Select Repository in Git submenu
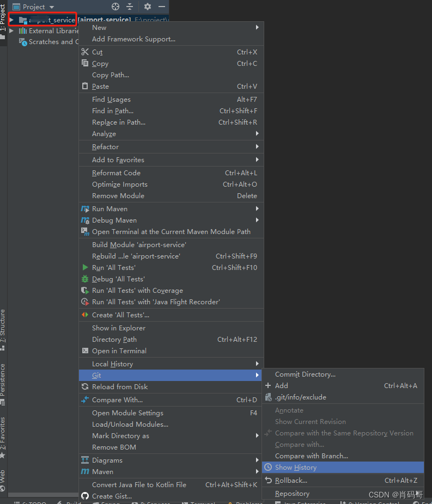This screenshot has width=432, height=504. click(x=343, y=494)
